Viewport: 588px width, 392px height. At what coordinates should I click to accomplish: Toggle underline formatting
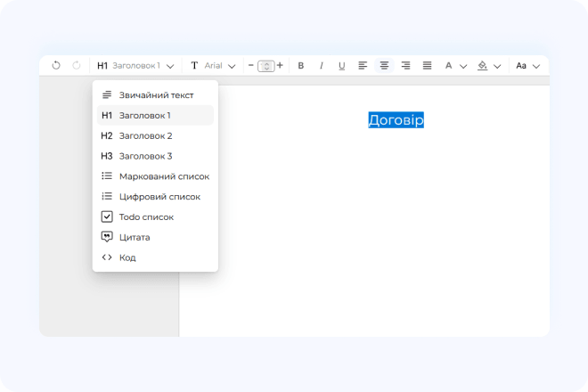tap(341, 66)
